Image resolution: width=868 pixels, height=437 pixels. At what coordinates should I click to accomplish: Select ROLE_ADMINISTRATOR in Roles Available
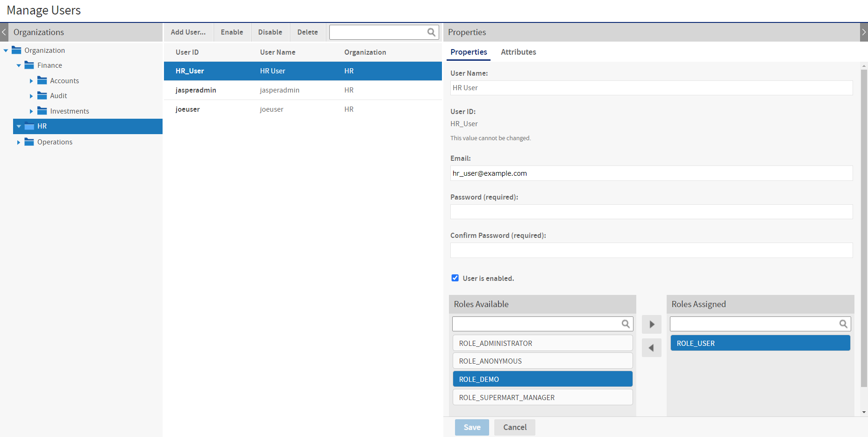[x=542, y=343]
